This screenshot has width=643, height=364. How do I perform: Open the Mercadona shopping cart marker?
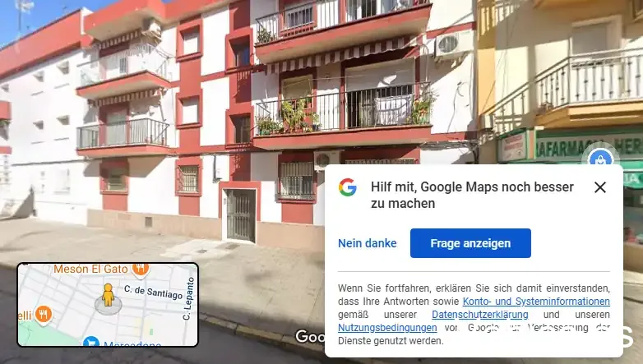point(91,342)
